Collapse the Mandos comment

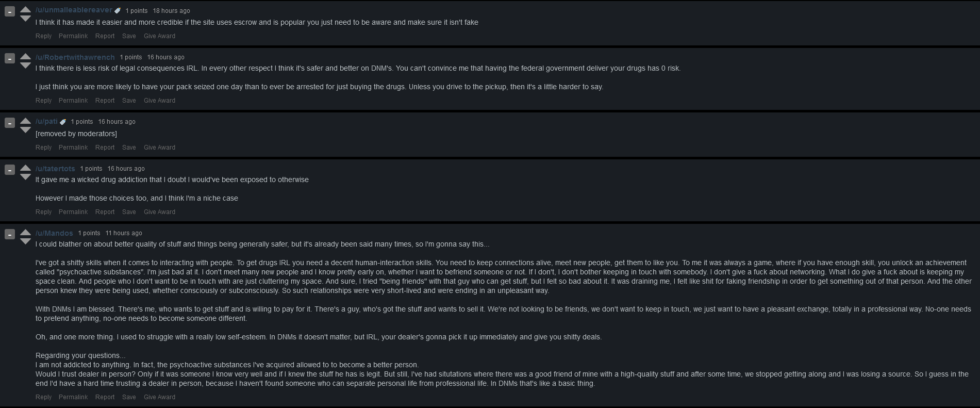click(9, 234)
